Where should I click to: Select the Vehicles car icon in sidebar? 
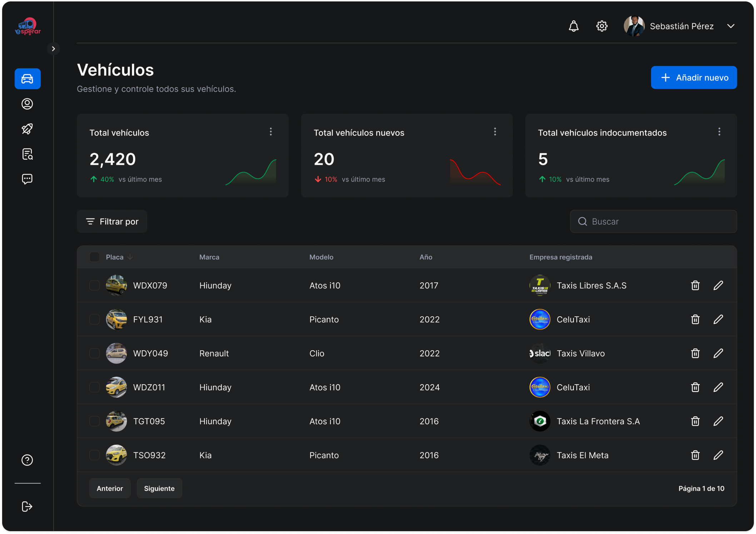[x=28, y=79]
